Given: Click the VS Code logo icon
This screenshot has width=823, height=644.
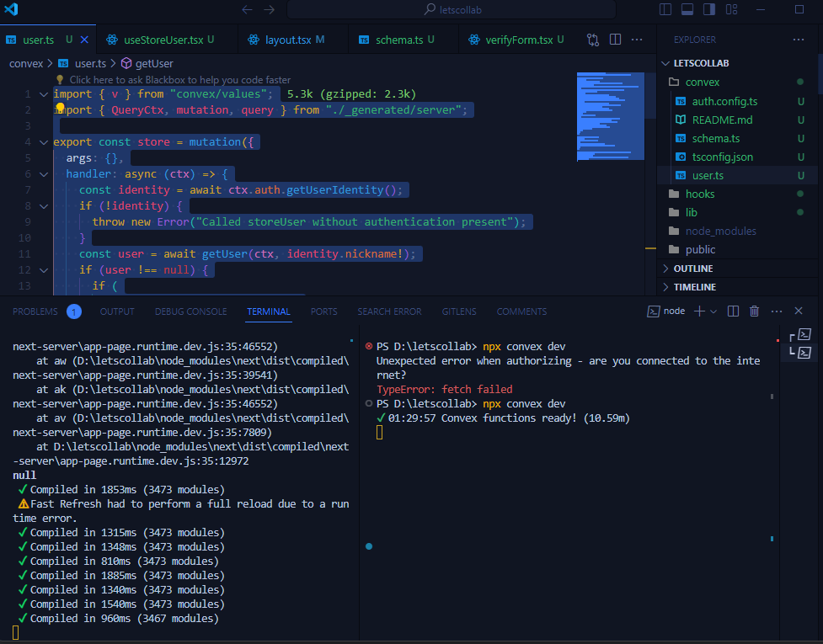Looking at the screenshot, I should click(x=11, y=9).
